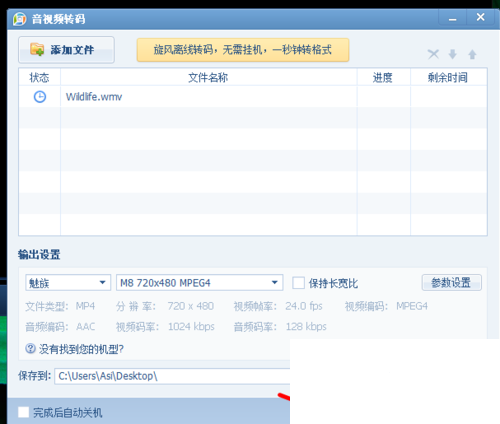Image resolution: width=500 pixels, height=424 pixels.
Task: Move file down with down arrow icon
Action: pos(453,54)
